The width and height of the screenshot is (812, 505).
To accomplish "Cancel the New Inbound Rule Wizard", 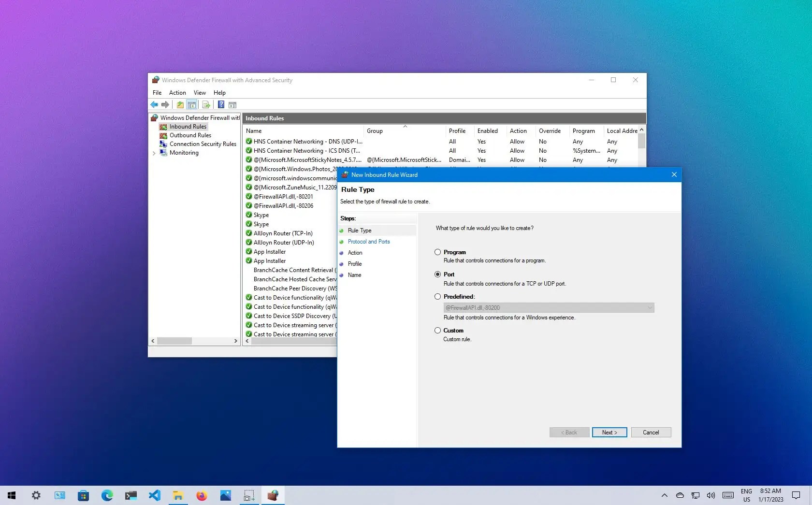I will point(651,432).
